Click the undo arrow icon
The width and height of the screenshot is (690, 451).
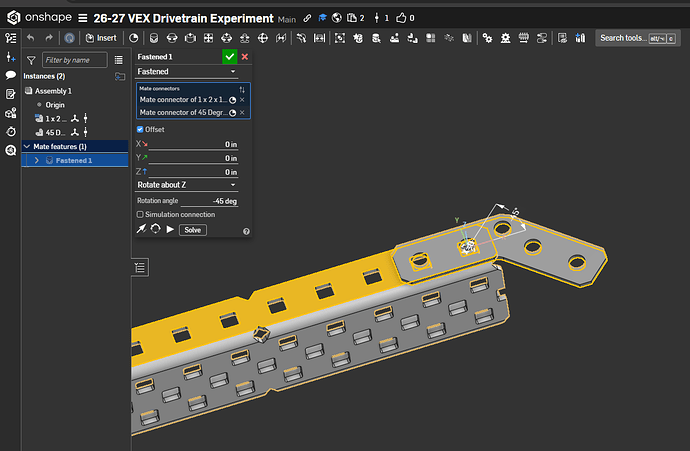click(30, 38)
